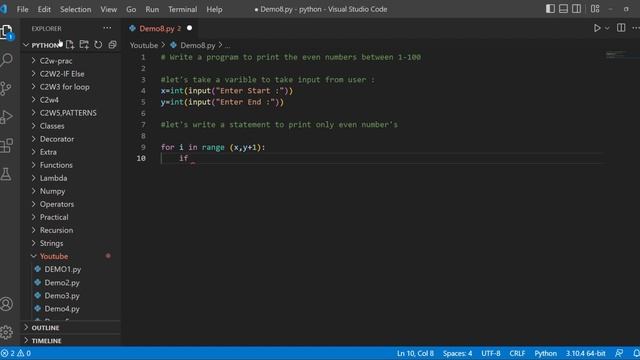Expand the Lambda folder

[53, 178]
